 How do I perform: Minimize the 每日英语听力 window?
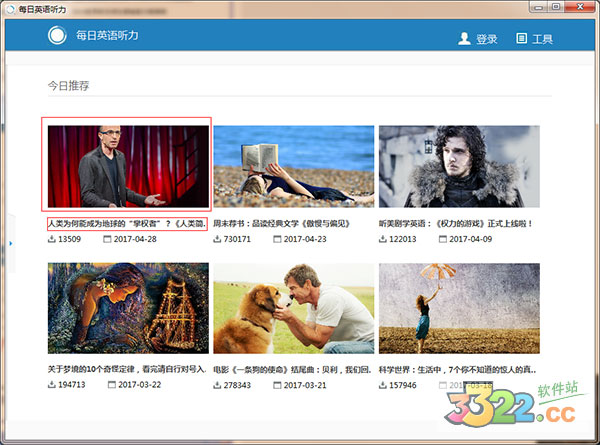538,7
